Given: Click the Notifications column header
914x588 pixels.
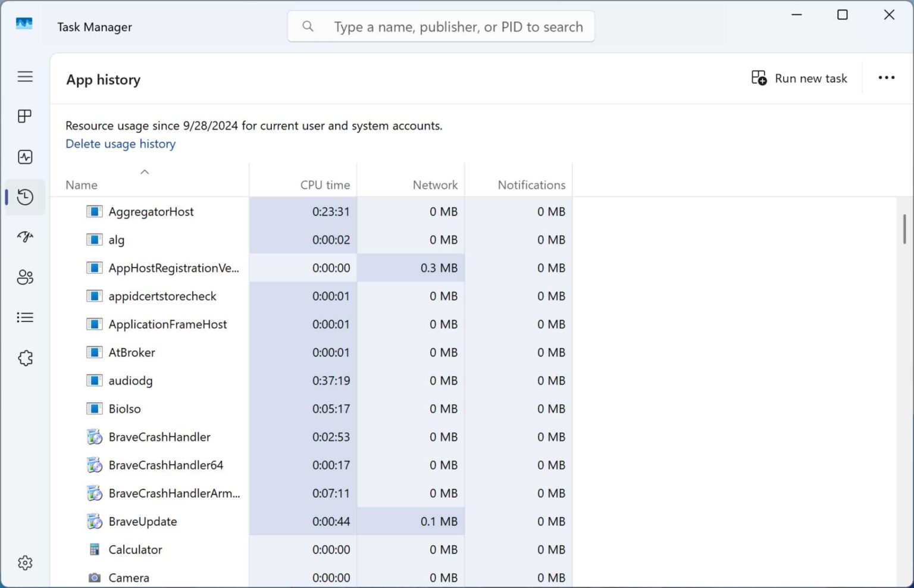Looking at the screenshot, I should [531, 184].
